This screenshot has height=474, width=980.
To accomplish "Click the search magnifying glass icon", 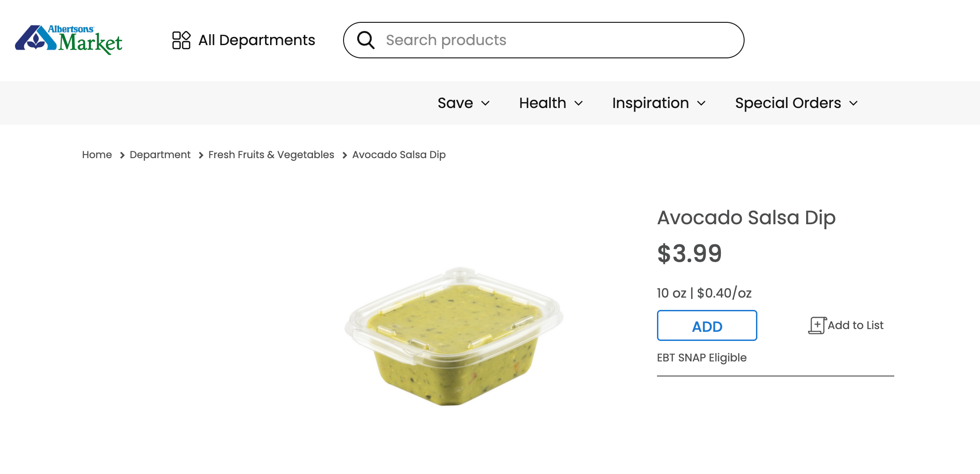I will tap(365, 40).
